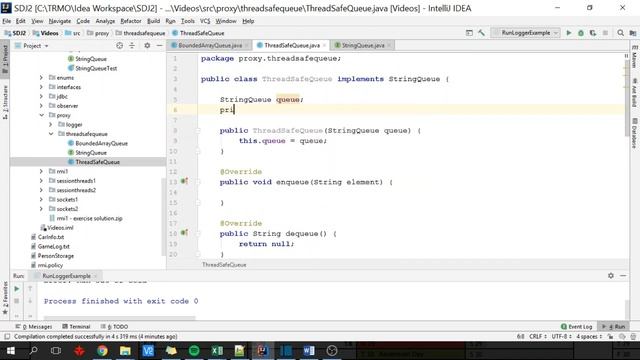Image resolution: width=640 pixels, height=360 pixels.
Task: Open Chrome from the taskbar
Action: [102, 351]
